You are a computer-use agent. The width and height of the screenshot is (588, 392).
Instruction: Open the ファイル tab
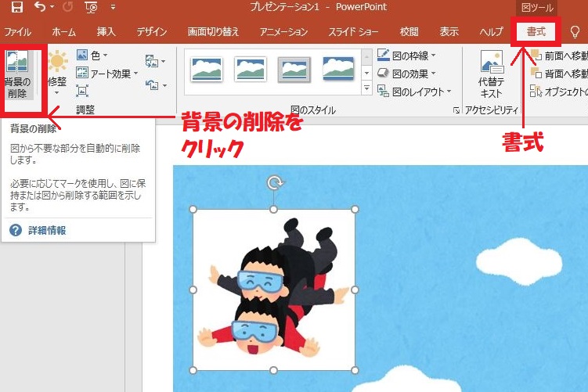click(x=17, y=32)
